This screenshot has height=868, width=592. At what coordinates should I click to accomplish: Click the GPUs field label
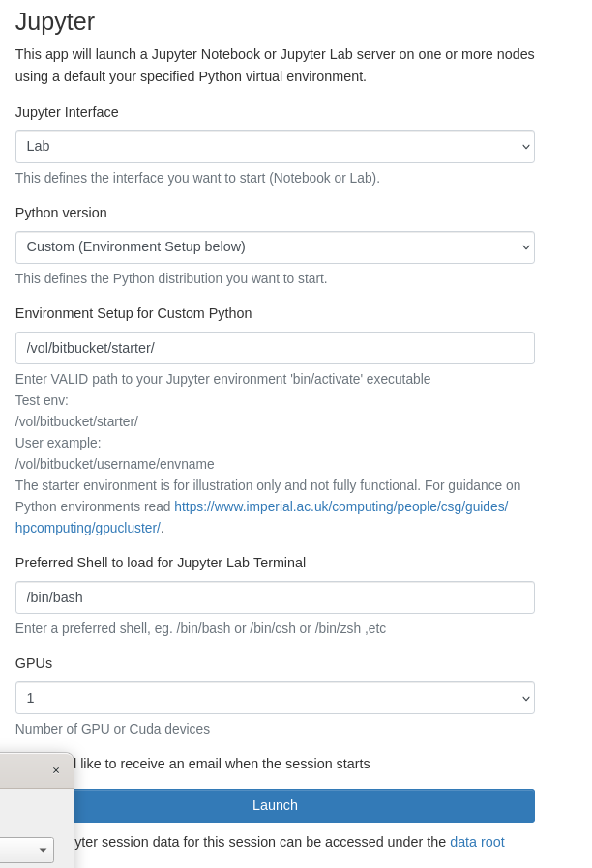pos(34,663)
